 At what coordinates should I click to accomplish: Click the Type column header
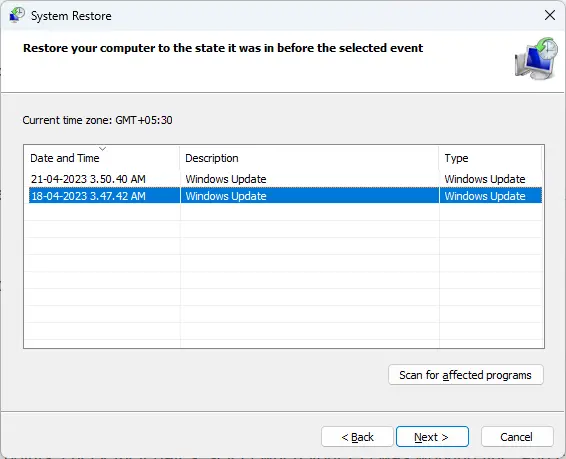pos(491,158)
